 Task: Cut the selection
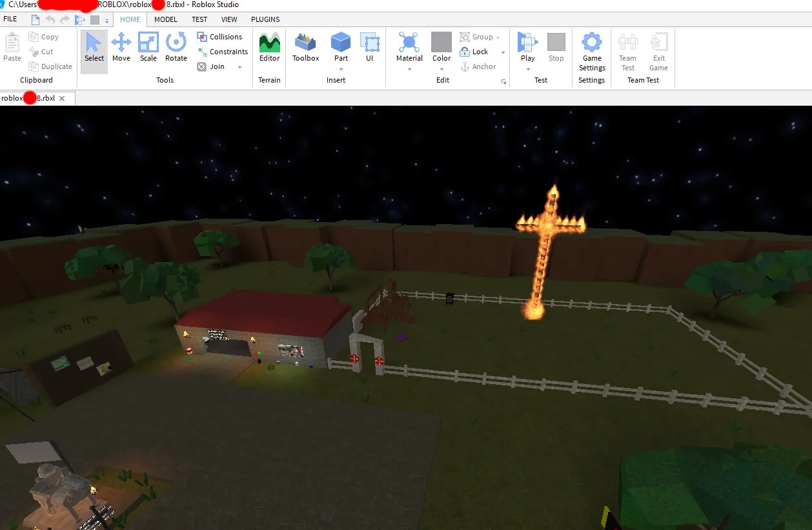tap(41, 52)
